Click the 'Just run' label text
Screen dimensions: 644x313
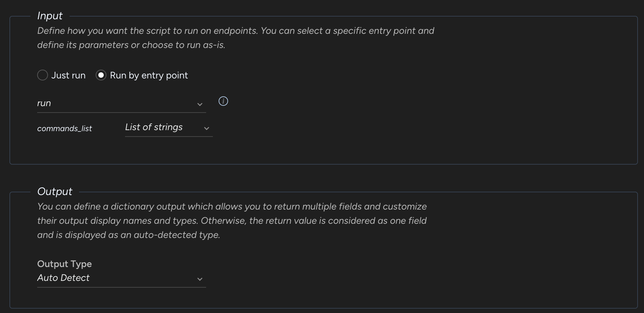tap(68, 75)
